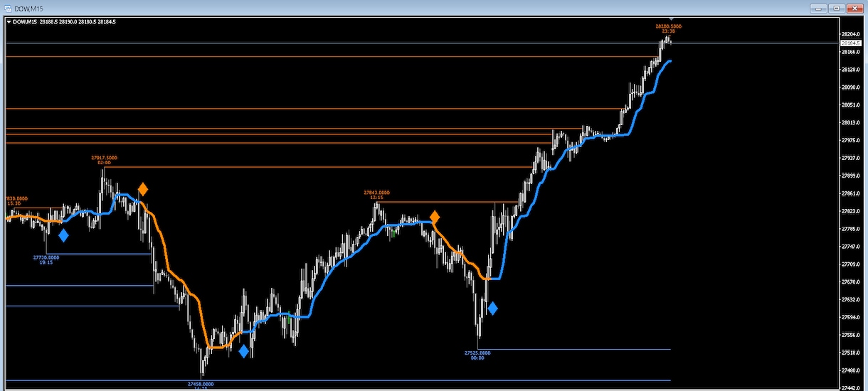Click the 28166.0 value on the price scale
868x391 pixels.
click(850, 52)
